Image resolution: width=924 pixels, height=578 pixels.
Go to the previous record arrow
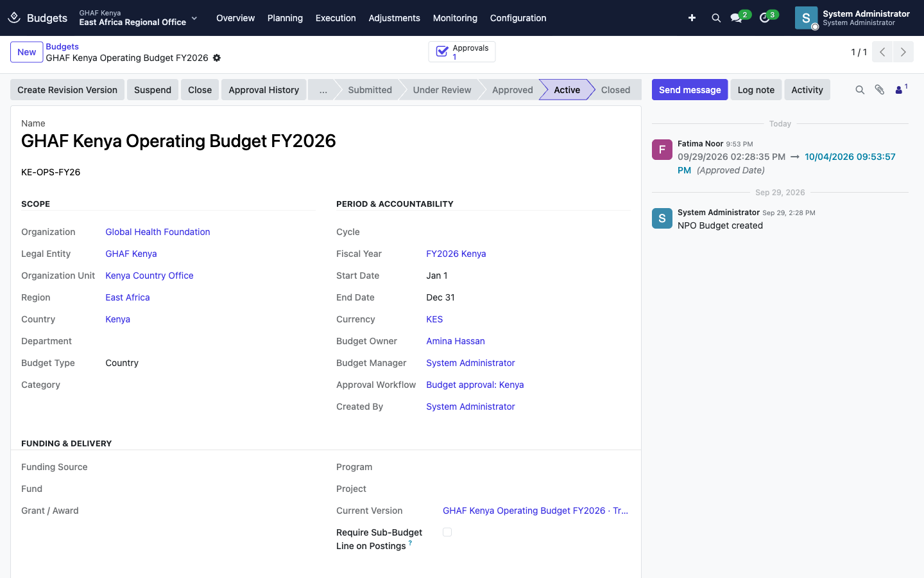[x=882, y=52]
